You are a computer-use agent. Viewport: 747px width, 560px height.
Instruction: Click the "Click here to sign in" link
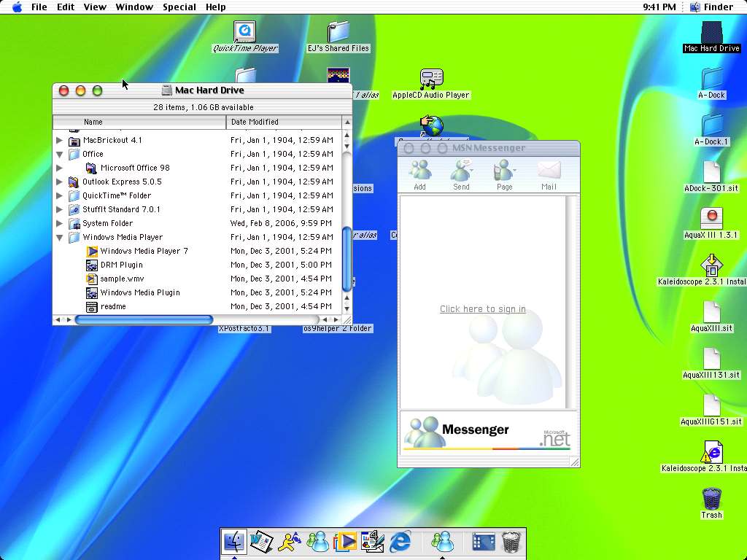coord(482,309)
